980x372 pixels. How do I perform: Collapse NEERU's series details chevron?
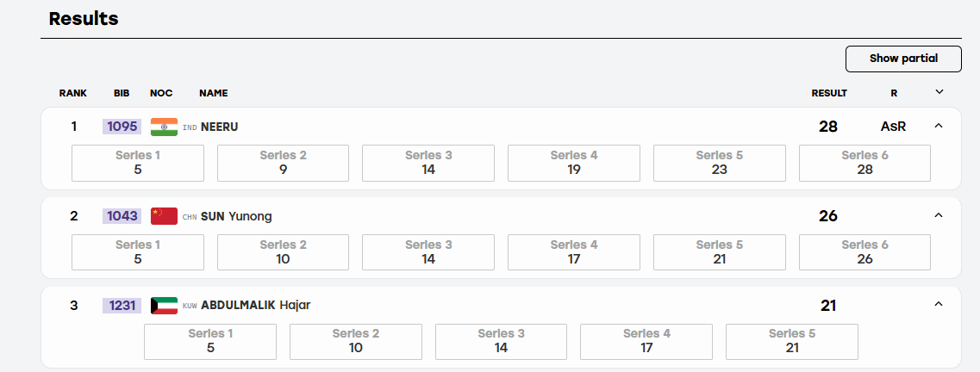pyautogui.click(x=938, y=126)
